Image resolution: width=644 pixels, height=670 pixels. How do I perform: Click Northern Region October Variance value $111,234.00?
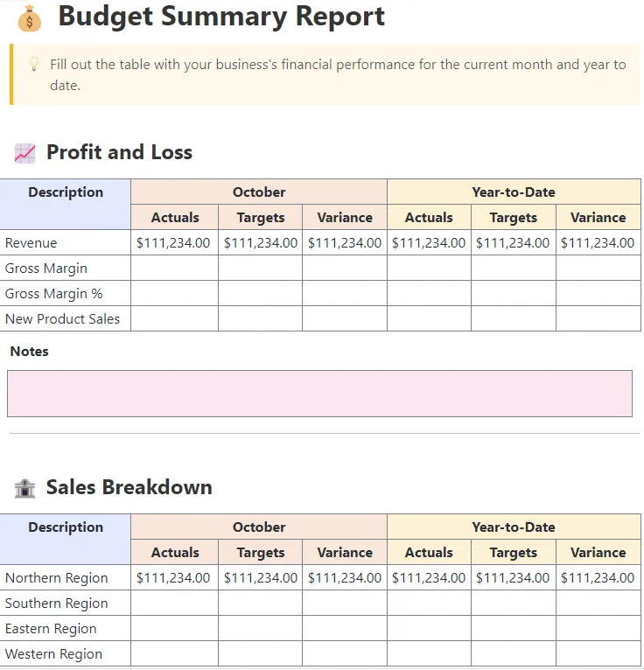tap(345, 578)
